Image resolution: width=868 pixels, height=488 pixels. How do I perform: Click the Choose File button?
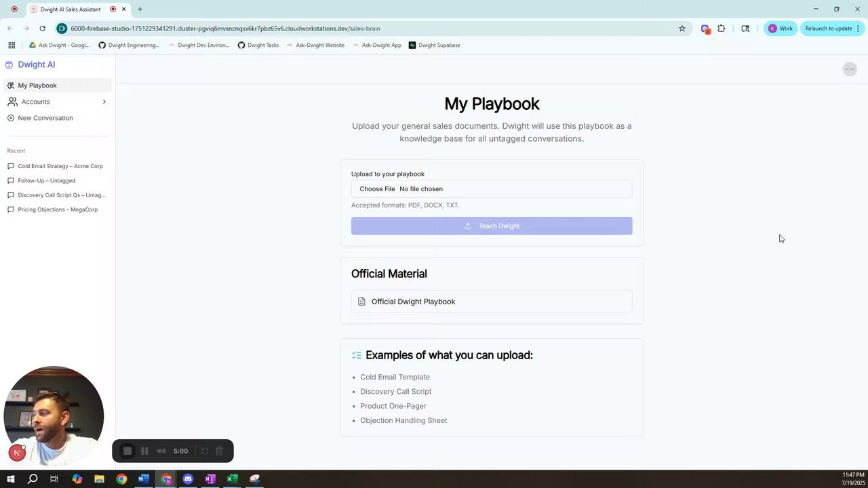click(x=377, y=189)
